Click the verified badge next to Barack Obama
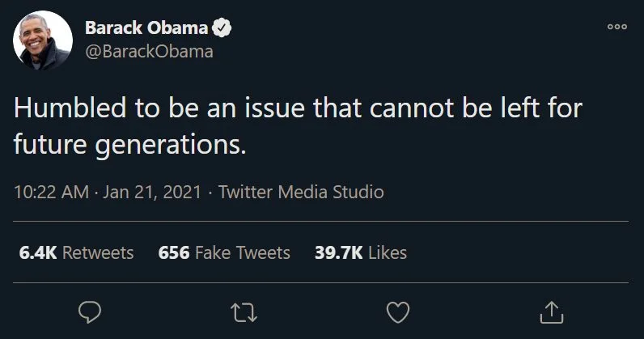 pyautogui.click(x=222, y=28)
